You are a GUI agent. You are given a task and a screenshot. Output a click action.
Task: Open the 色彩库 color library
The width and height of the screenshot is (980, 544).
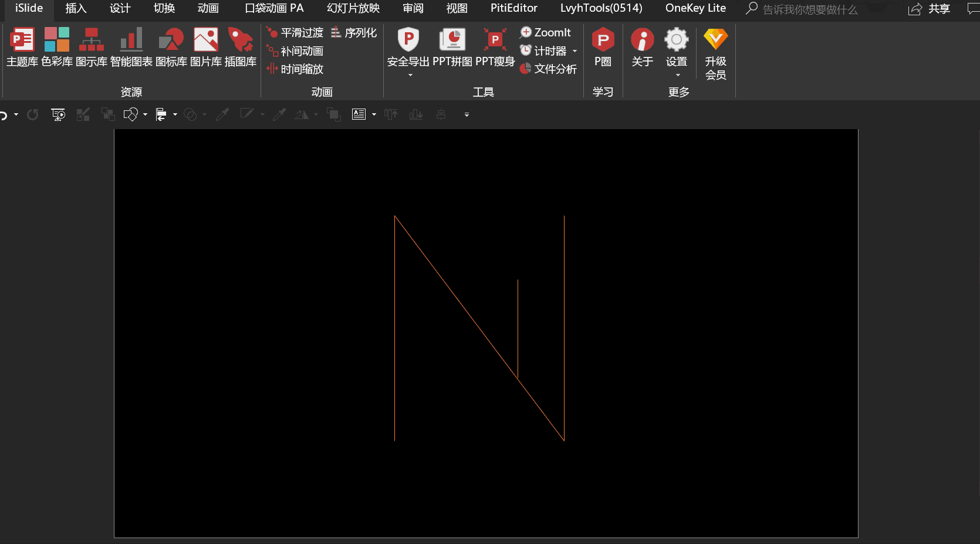[57, 47]
